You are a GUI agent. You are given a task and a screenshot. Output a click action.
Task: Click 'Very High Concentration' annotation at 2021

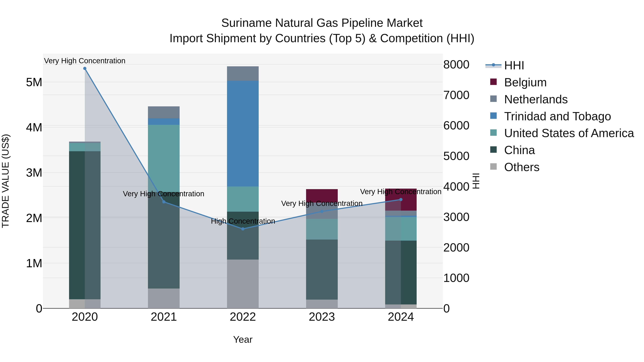(x=164, y=194)
